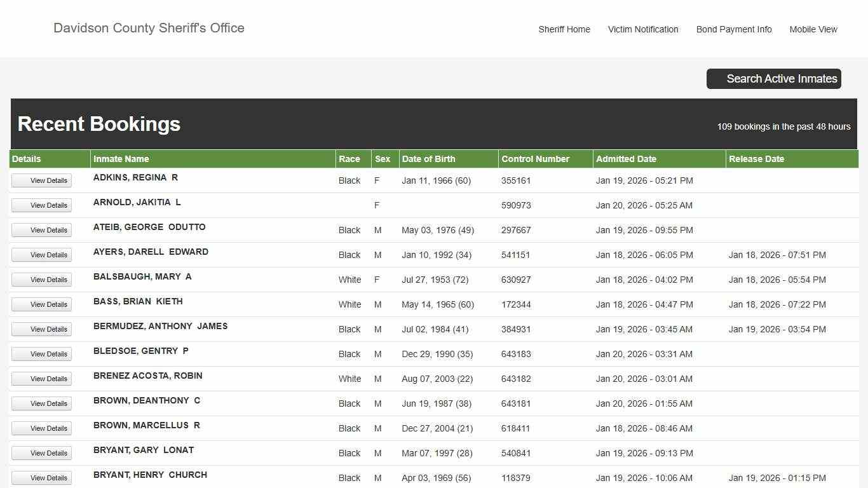Select the Control Number column header
Screen dimensions: 868x488
pos(535,159)
